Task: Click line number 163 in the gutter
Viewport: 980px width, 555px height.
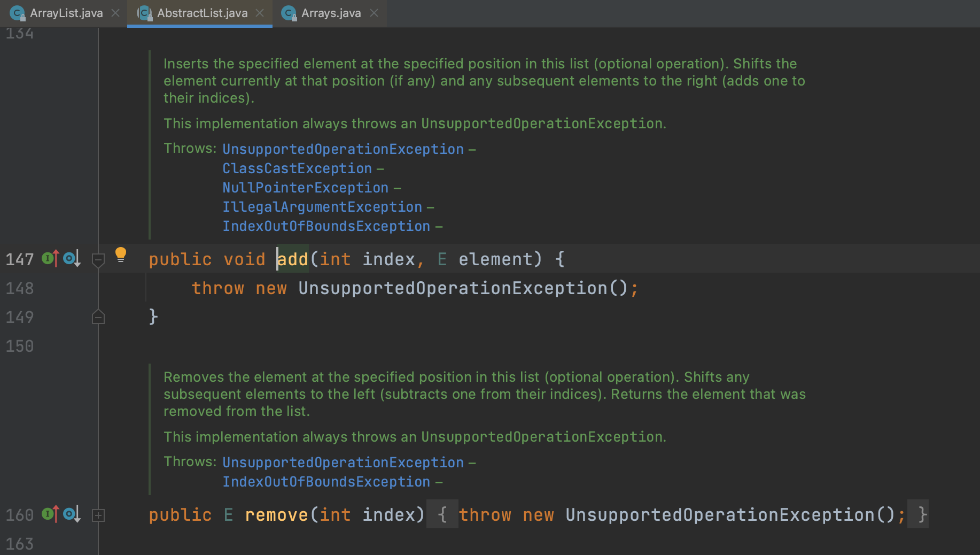Action: [x=20, y=544]
